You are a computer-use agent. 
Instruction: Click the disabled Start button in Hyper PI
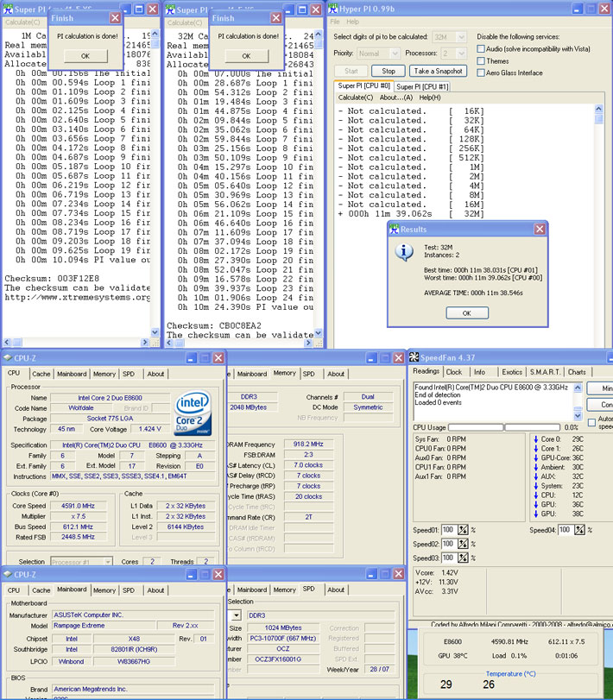pos(351,71)
